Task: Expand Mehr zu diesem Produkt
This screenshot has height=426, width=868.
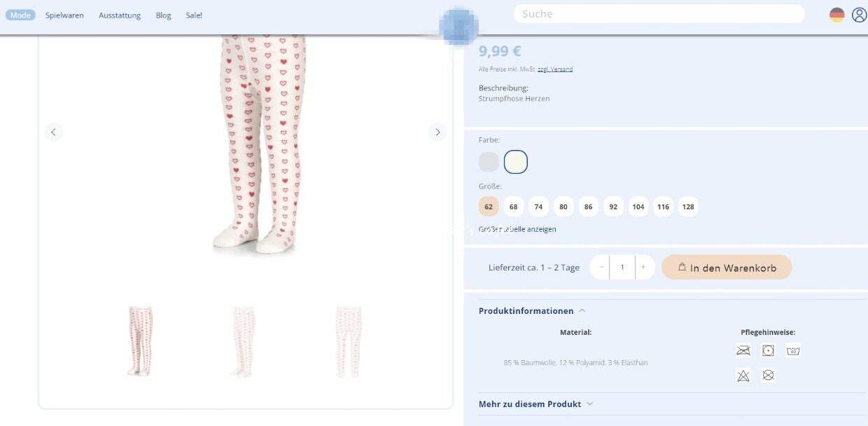Action: pos(536,404)
